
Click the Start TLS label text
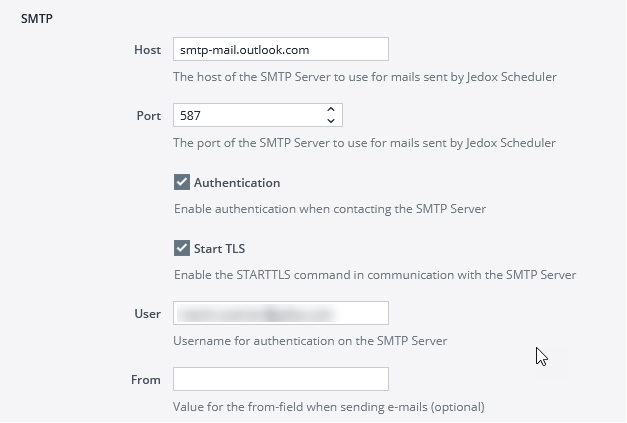[219, 248]
